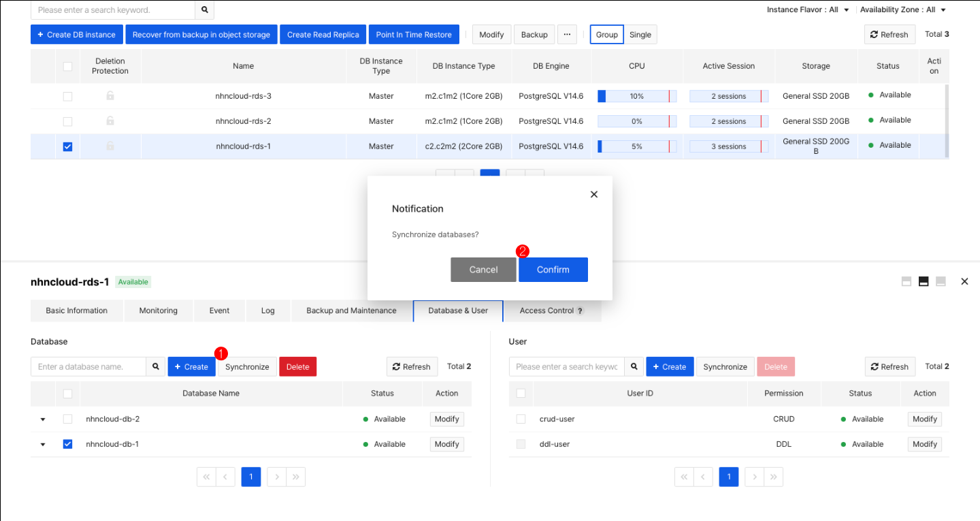Go to last page in User pagination
Image resolution: width=980 pixels, height=521 pixels.
(773, 477)
